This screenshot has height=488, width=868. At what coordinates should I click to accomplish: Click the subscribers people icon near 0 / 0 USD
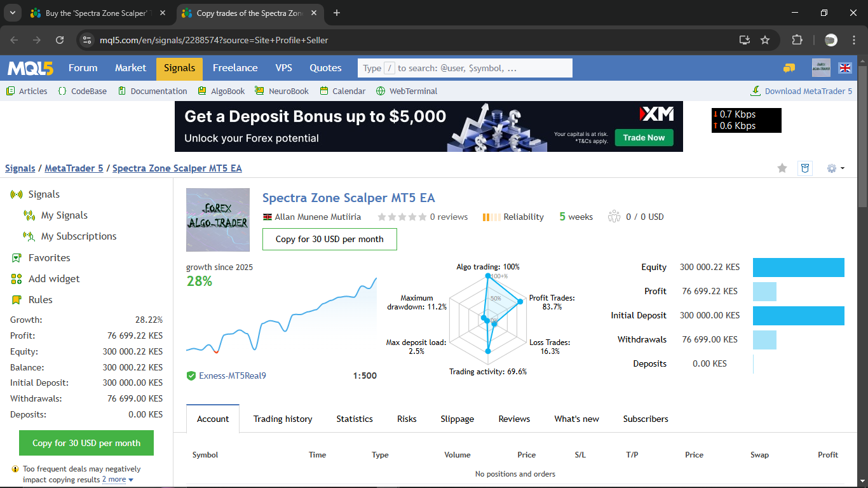click(x=614, y=217)
